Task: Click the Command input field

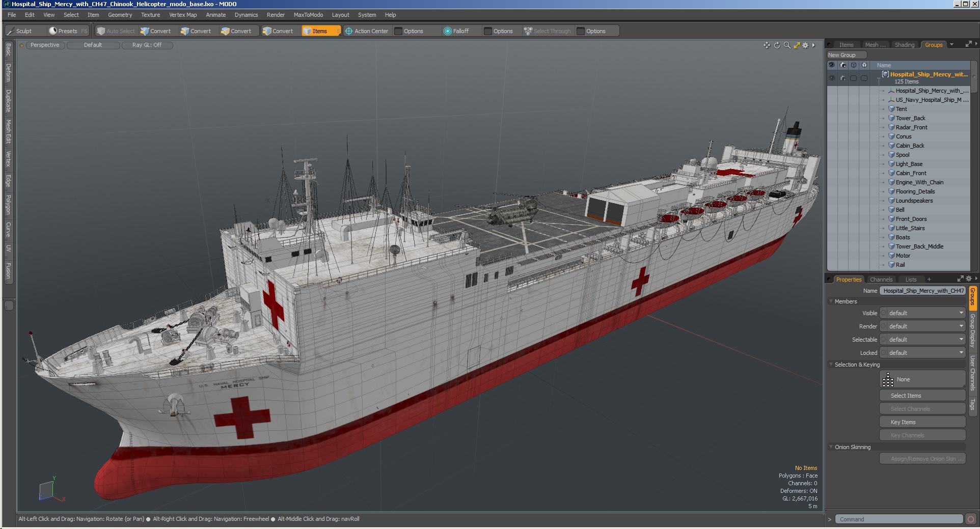Action: coord(899,519)
